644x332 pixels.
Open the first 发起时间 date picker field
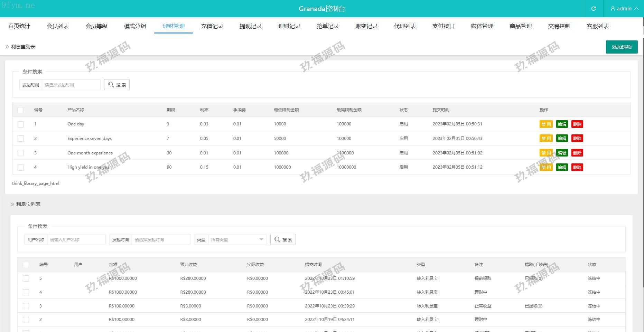coord(71,85)
